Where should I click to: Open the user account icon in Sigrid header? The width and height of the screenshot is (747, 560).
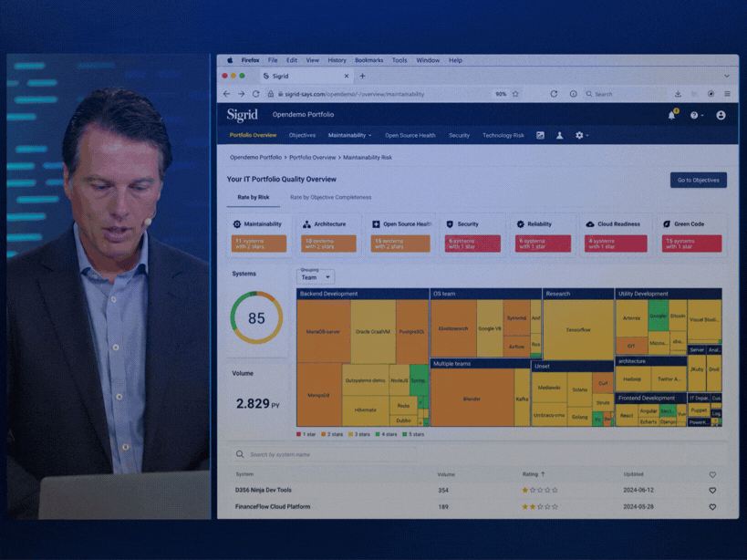pyautogui.click(x=721, y=115)
